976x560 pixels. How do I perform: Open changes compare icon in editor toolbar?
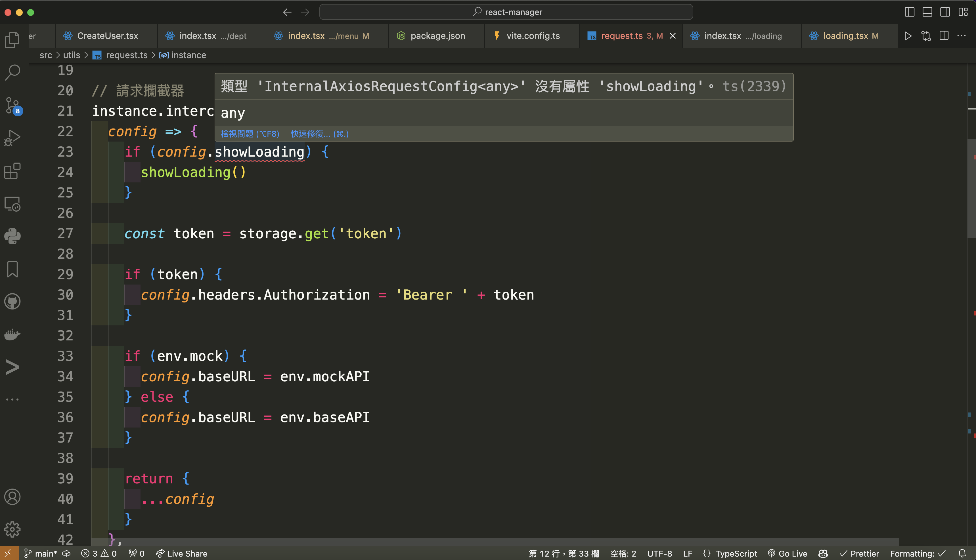[926, 36]
